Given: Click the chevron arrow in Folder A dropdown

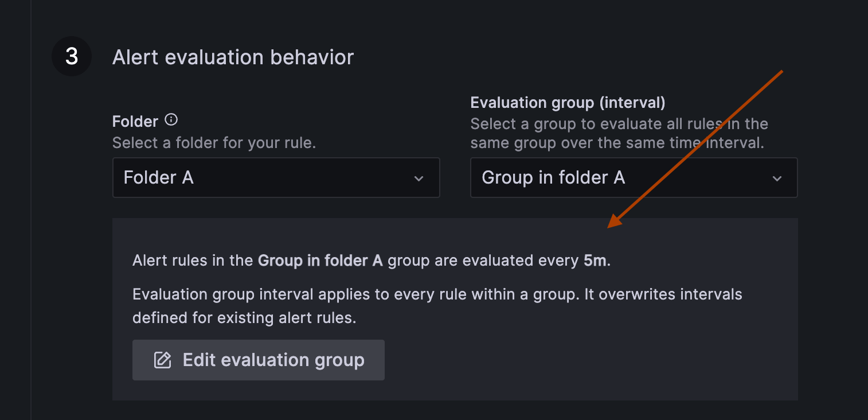Looking at the screenshot, I should (419, 178).
